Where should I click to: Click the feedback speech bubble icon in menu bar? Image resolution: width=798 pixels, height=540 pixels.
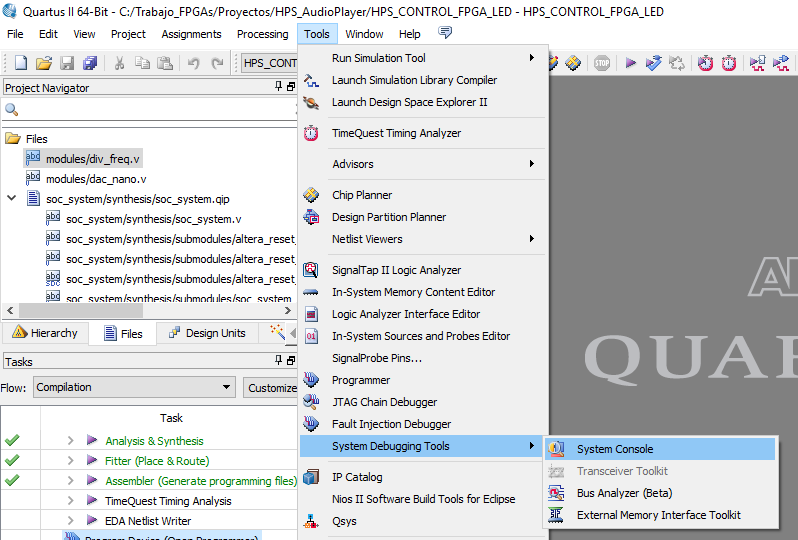pyautogui.click(x=445, y=33)
